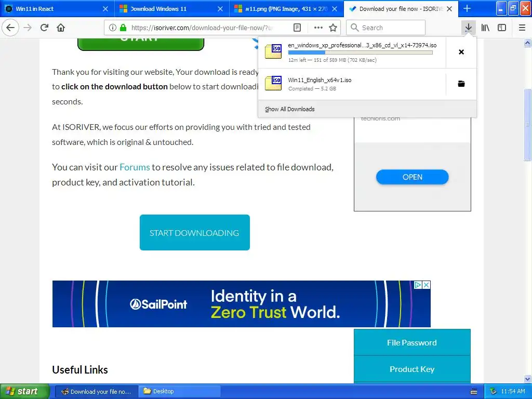Screen dimensions: 532x399
Task: Click the downloads arrow toolbar button
Action: click(x=468, y=28)
